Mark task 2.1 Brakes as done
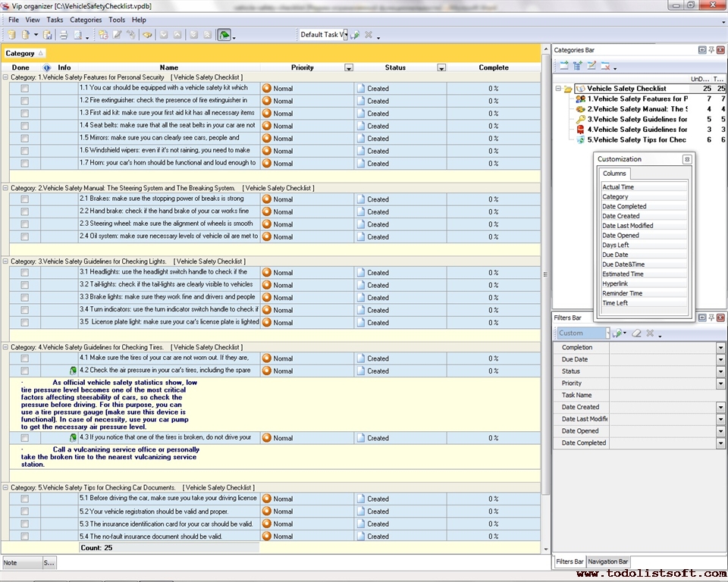Screen dimensions: 728x582 click(x=24, y=199)
